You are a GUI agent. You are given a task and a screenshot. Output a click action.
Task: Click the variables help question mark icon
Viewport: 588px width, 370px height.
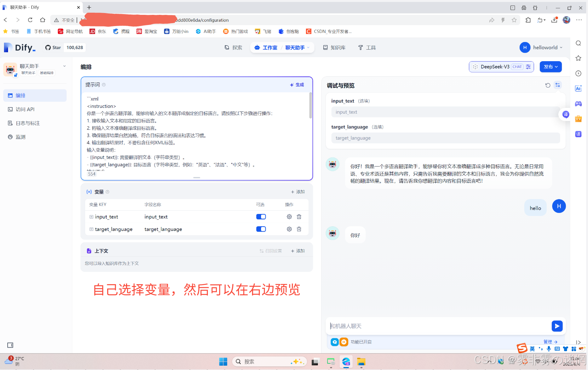pyautogui.click(x=108, y=192)
